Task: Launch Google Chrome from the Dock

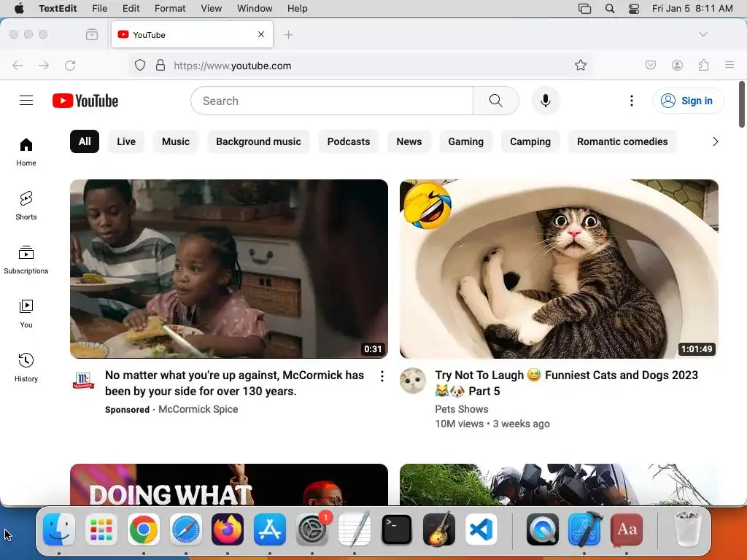Action: point(144,529)
